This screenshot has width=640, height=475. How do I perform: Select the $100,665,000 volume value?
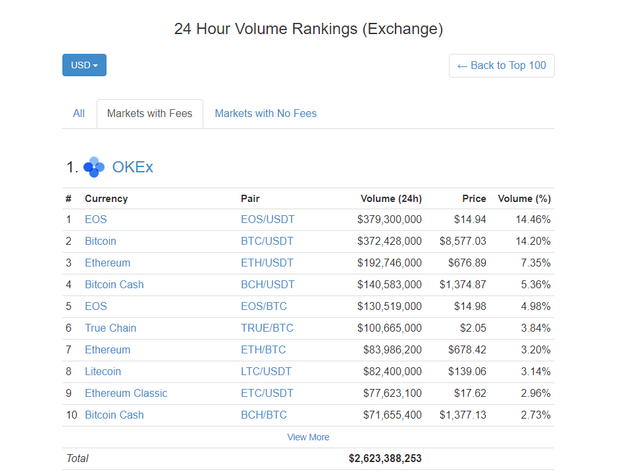point(389,328)
